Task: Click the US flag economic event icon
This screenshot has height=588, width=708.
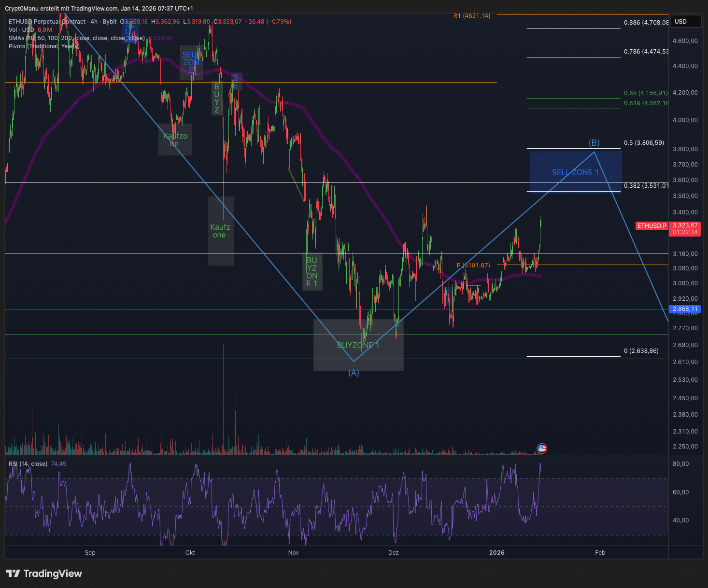Action: tap(542, 448)
